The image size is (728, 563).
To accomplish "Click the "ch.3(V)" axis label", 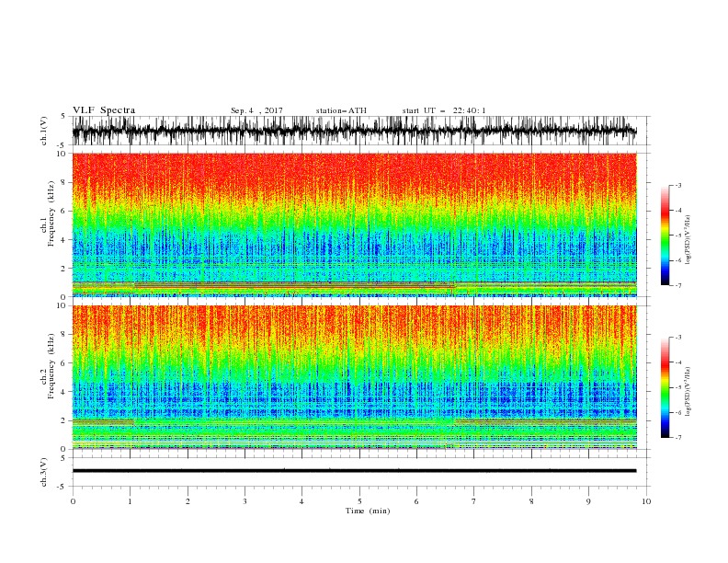I will [44, 472].
